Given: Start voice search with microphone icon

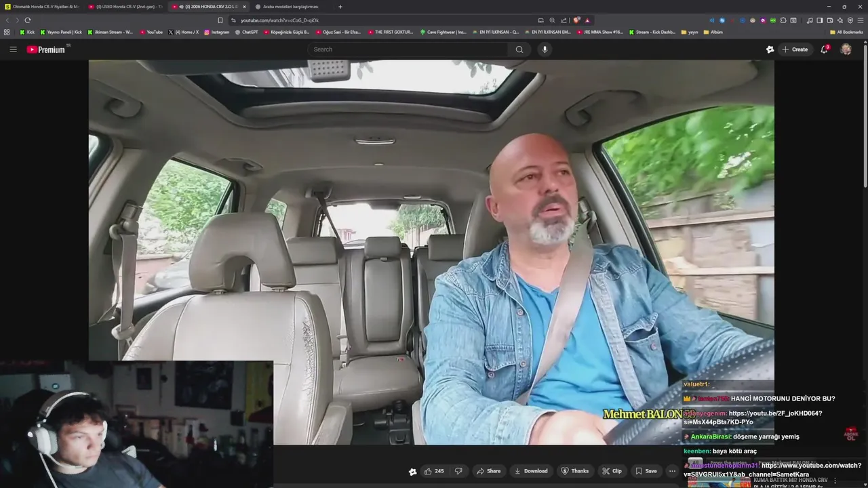Looking at the screenshot, I should 545,49.
